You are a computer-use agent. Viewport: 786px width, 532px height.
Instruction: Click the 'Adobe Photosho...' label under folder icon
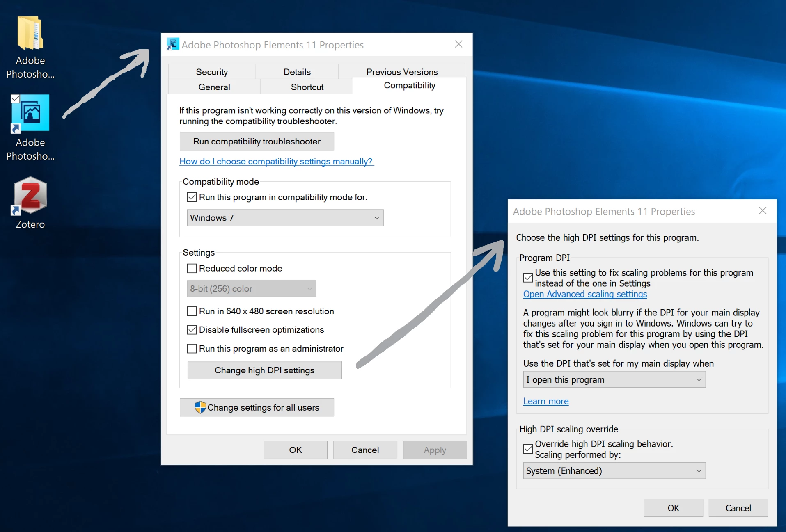click(x=30, y=67)
